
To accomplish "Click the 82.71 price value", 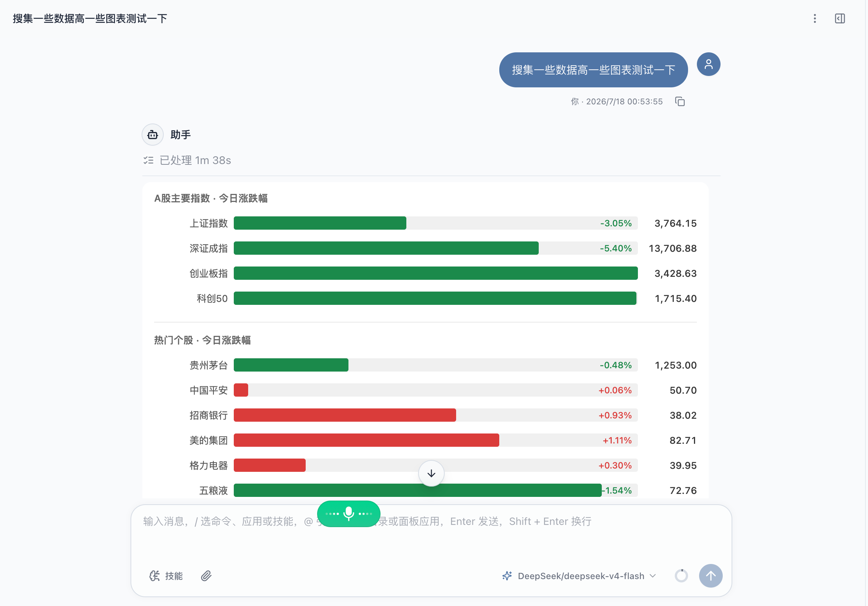I will click(x=683, y=440).
